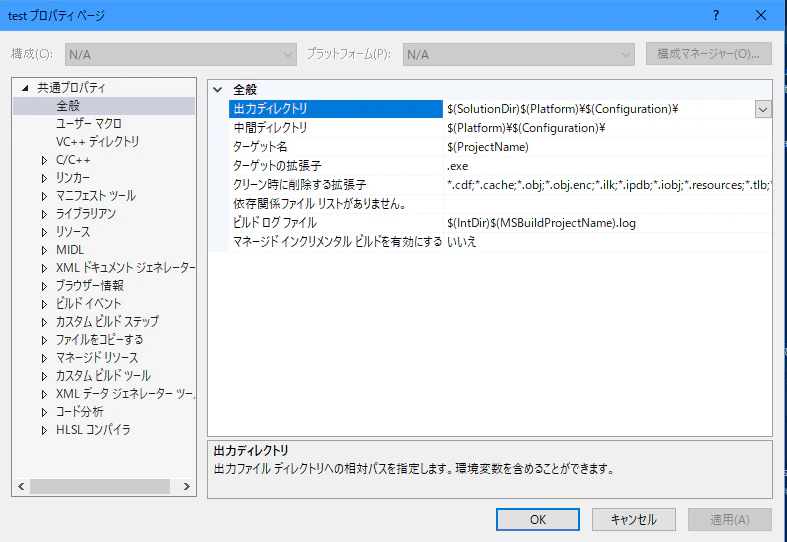Edit the $(IntDir)$(MSBuildProjectName).log value
The width and height of the screenshot is (787, 542).
point(607,223)
